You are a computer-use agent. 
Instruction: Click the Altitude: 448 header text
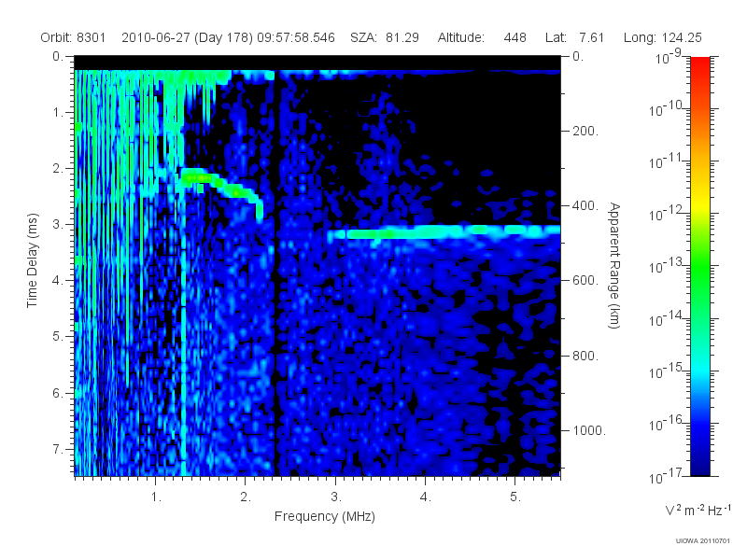pos(482,37)
